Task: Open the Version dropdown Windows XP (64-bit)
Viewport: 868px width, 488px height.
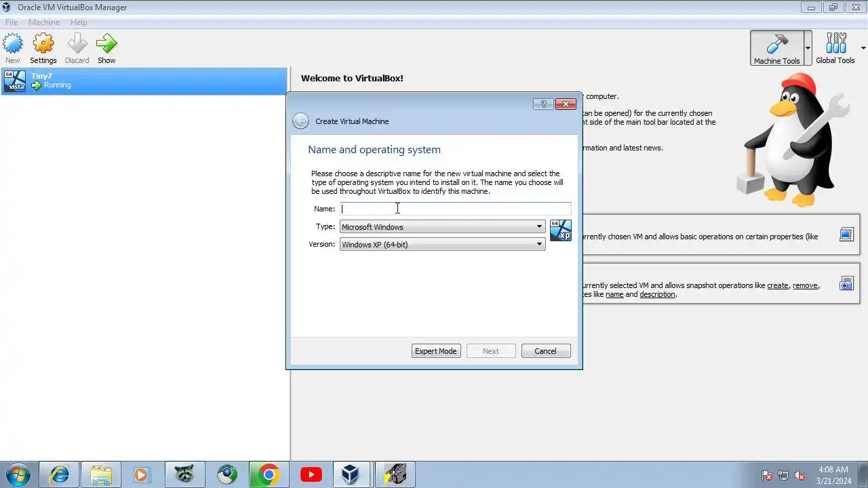Action: click(x=442, y=245)
